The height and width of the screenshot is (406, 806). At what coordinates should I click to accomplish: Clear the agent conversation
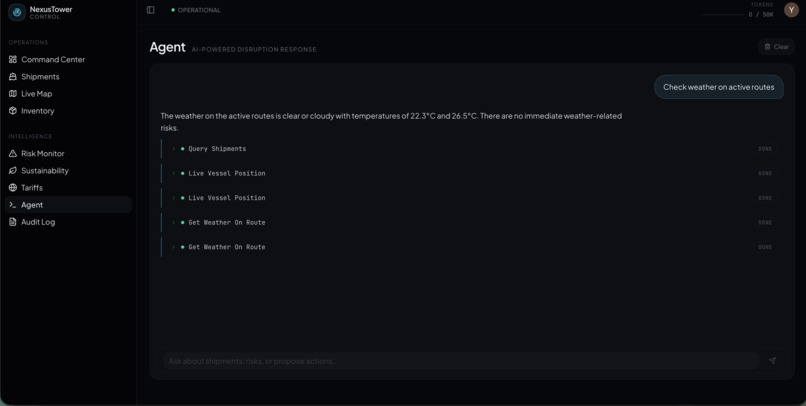pos(776,47)
